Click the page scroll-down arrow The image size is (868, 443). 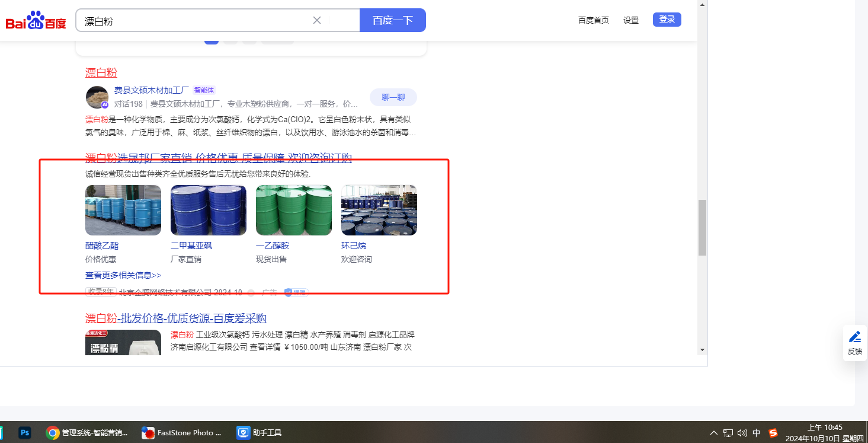[703, 349]
